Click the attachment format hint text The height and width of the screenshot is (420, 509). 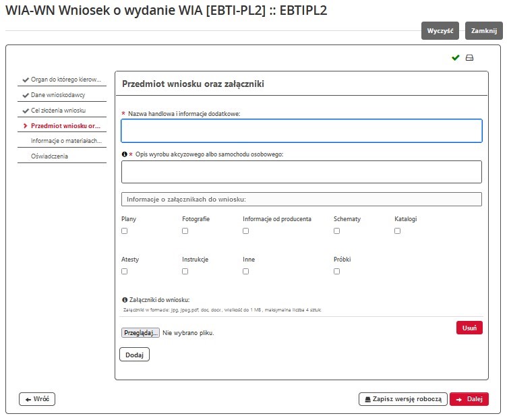[x=222, y=310]
